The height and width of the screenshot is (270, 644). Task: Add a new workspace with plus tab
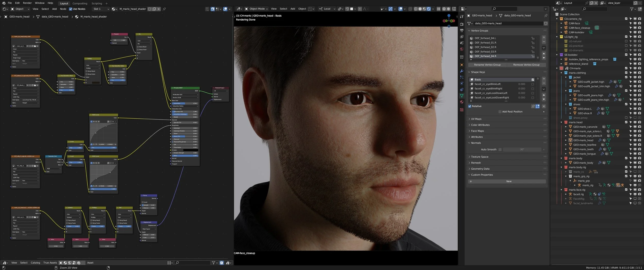tap(107, 4)
